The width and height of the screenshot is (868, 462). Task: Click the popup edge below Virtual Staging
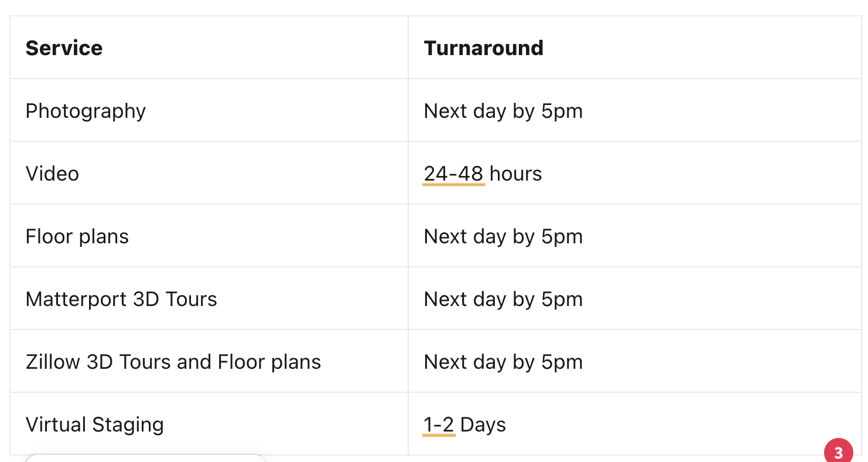146,457
